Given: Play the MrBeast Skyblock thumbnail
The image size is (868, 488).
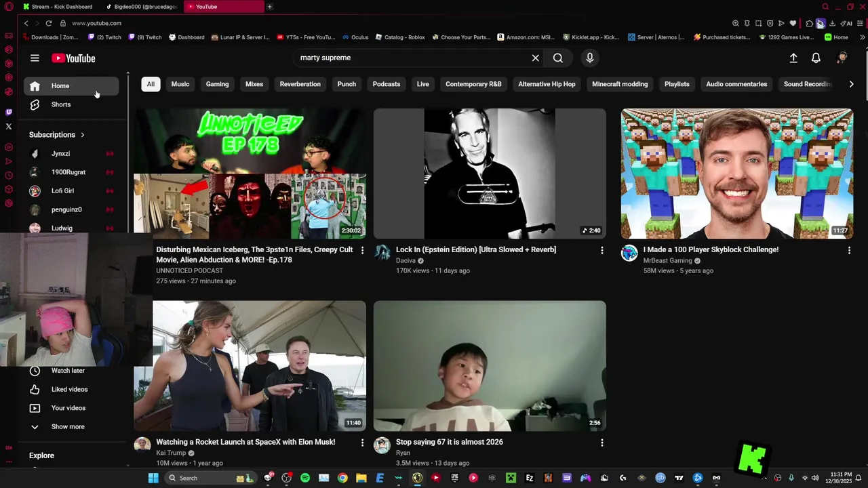Looking at the screenshot, I should (737, 174).
